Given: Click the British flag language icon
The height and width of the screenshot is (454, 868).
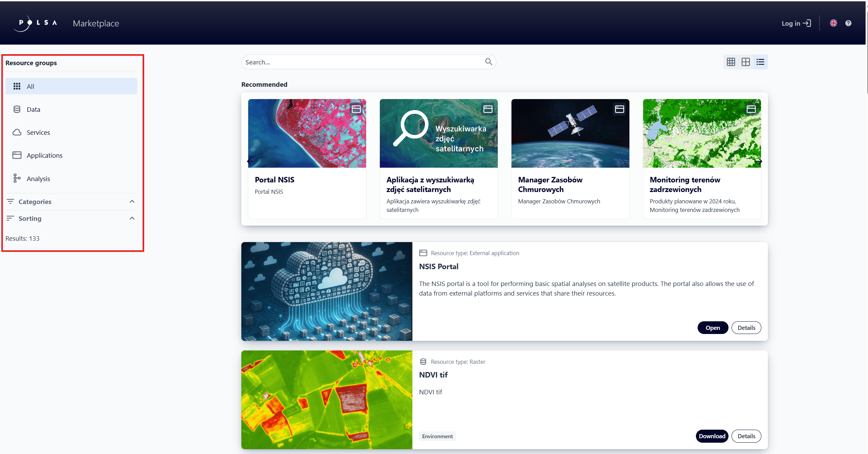Looking at the screenshot, I should click(834, 23).
